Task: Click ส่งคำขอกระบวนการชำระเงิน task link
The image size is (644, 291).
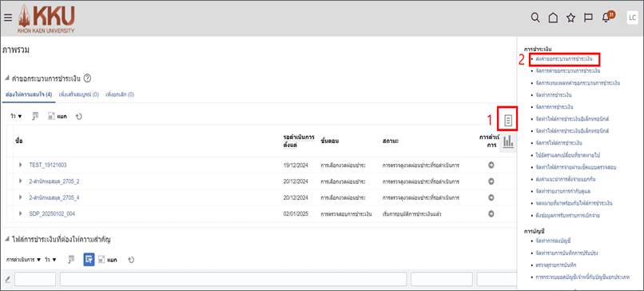Action: coord(563,59)
